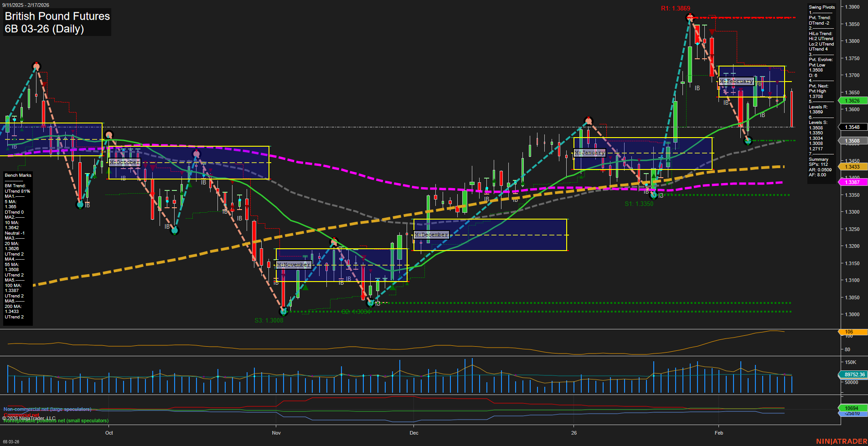This screenshot has width=868, height=446.
Task: Click the orange pivot dot above the January box
Action: click(589, 121)
